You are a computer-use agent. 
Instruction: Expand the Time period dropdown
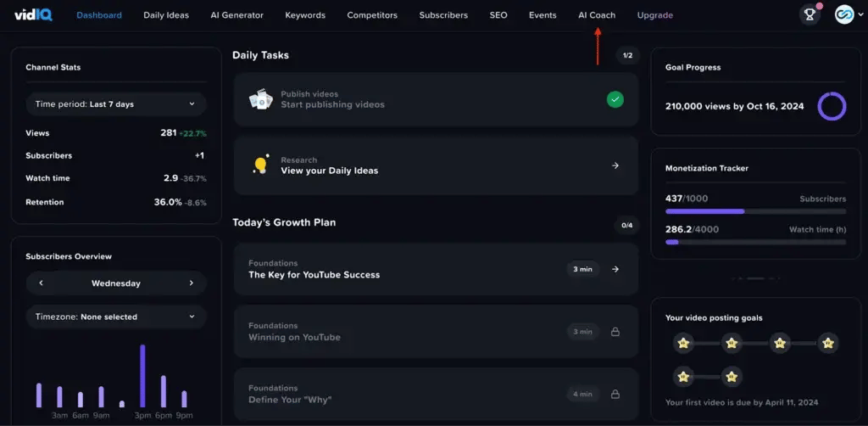[x=115, y=104]
